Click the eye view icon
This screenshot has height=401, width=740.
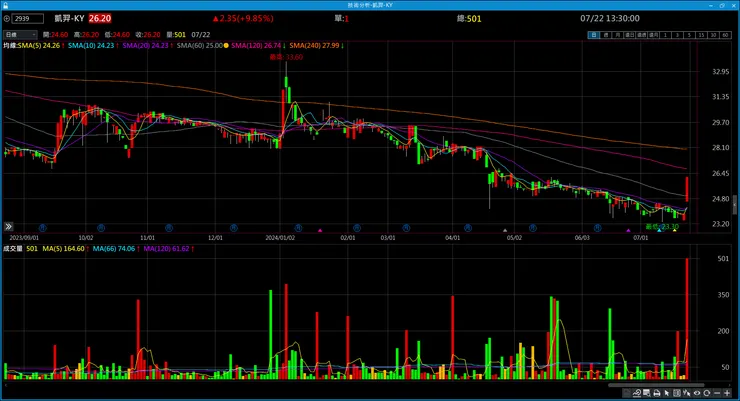click(697, 393)
